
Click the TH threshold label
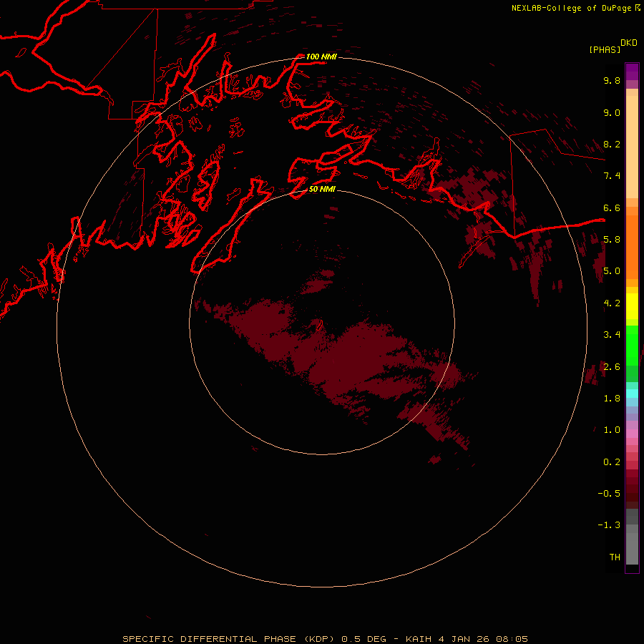click(x=615, y=557)
